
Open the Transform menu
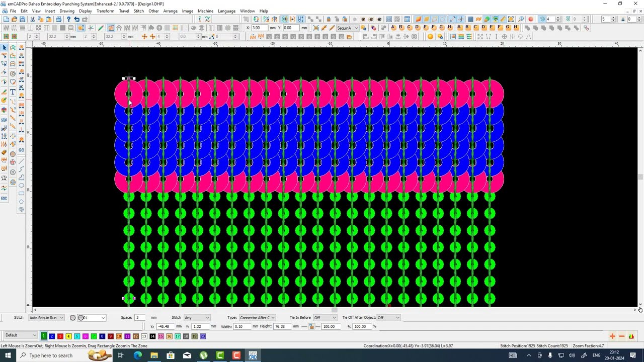point(105,11)
